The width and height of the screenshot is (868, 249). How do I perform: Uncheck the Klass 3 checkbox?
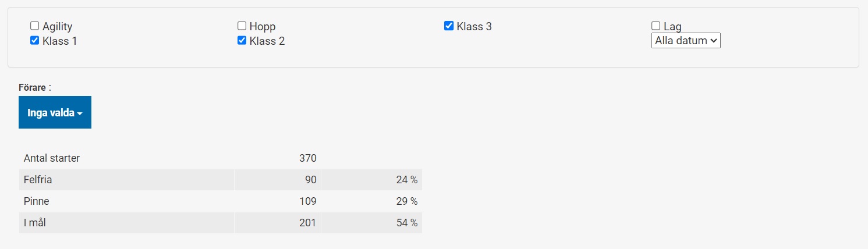tap(449, 26)
